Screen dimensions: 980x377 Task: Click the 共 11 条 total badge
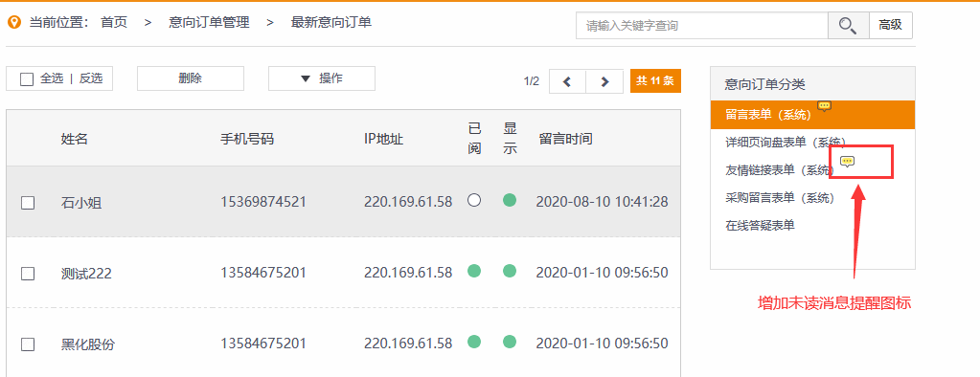pos(655,80)
